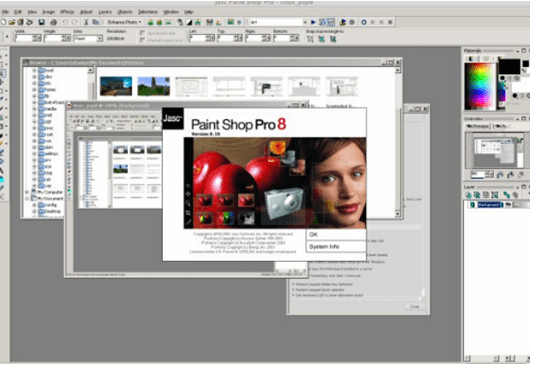Select the Background layer

(x=490, y=205)
